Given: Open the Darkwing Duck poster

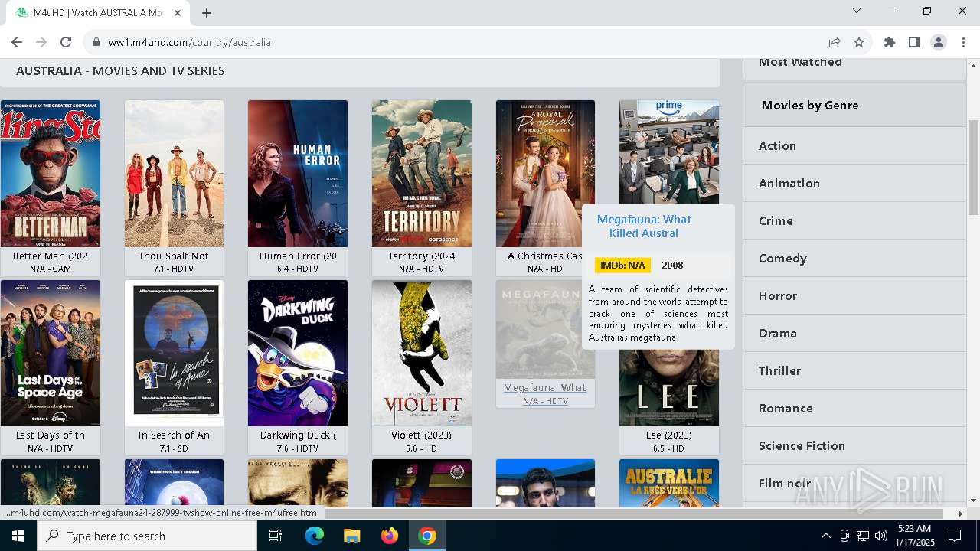Looking at the screenshot, I should (x=298, y=353).
